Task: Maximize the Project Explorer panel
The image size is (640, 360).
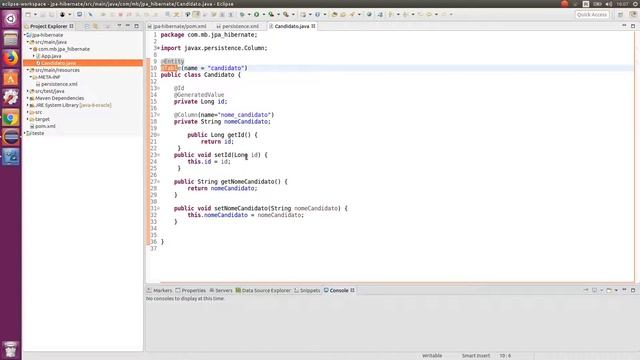Action: [x=136, y=26]
